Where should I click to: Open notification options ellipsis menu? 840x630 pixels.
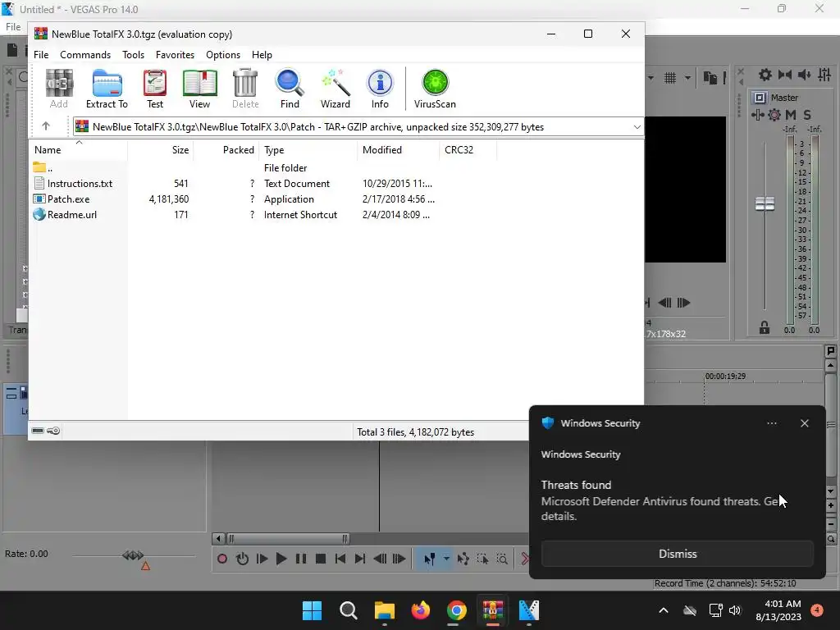[771, 423]
